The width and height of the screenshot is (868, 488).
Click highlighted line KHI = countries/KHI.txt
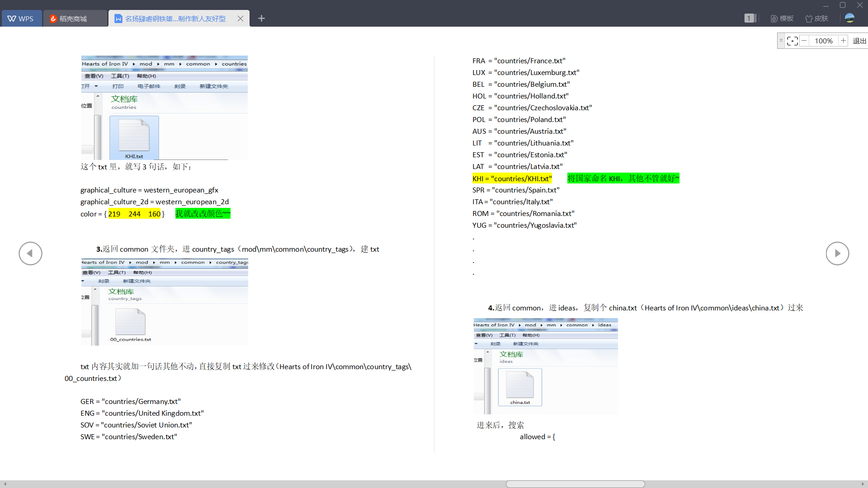[x=512, y=178]
